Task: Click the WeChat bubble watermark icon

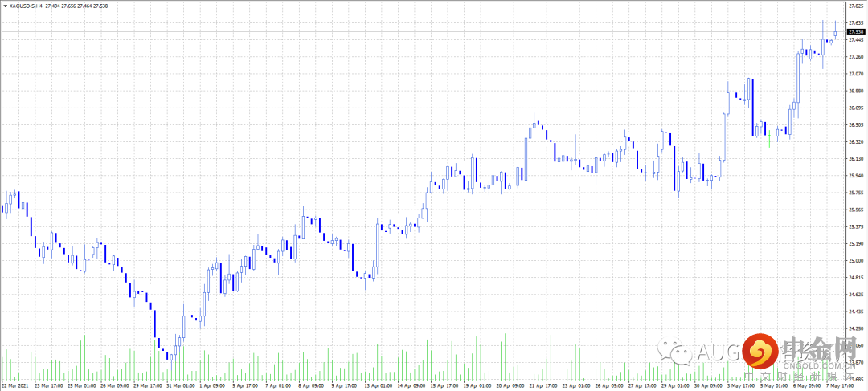Action: 674,352
